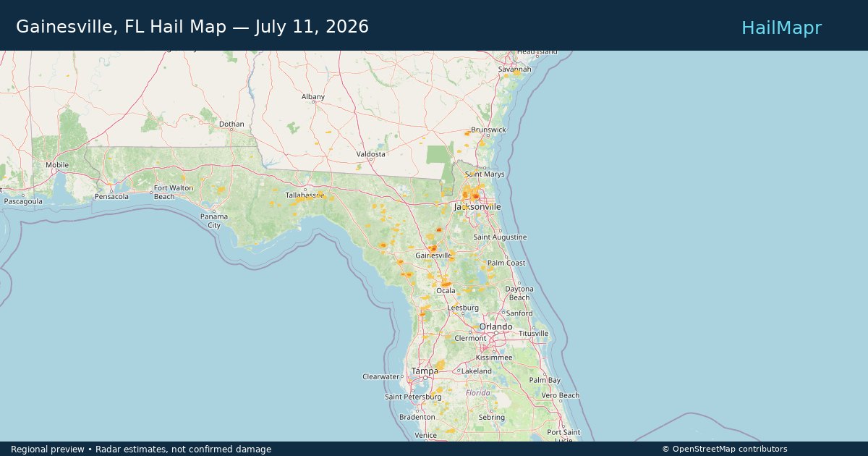Click the Lakeland city label
Viewport: 868px width, 456px height.
(x=476, y=371)
